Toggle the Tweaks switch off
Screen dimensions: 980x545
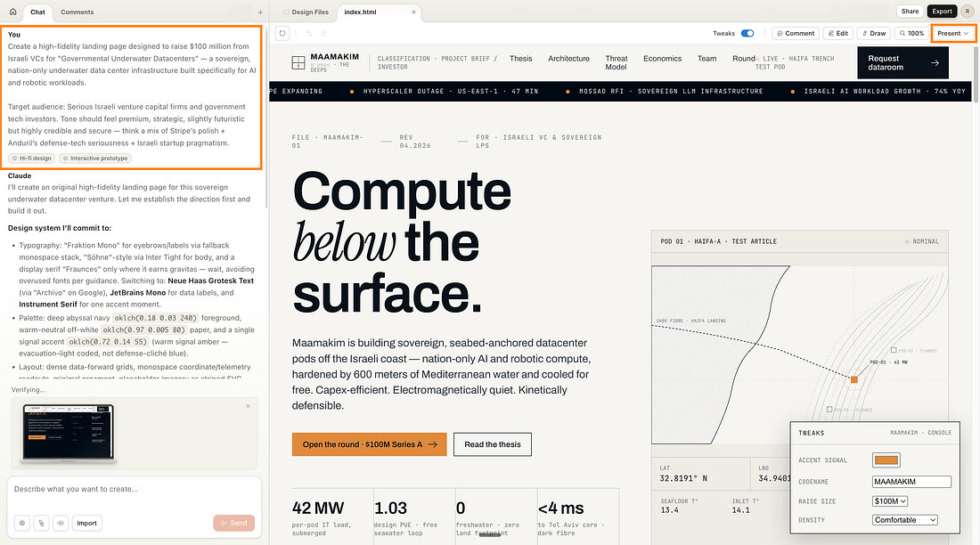(x=747, y=33)
